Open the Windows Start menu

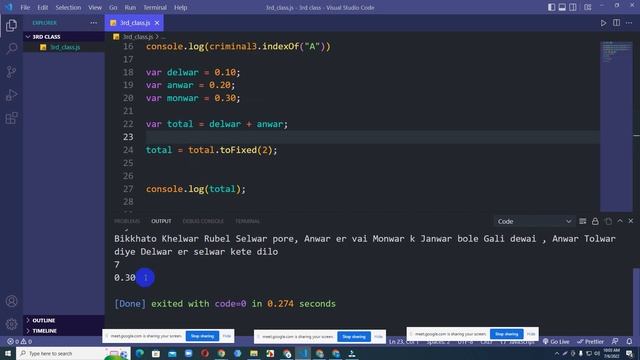tap(8, 353)
